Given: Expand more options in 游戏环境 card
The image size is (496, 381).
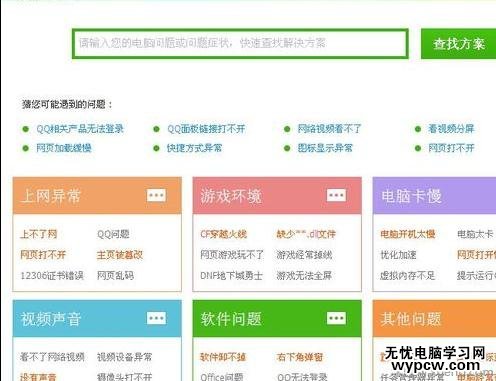Looking at the screenshot, I should pos(336,195).
